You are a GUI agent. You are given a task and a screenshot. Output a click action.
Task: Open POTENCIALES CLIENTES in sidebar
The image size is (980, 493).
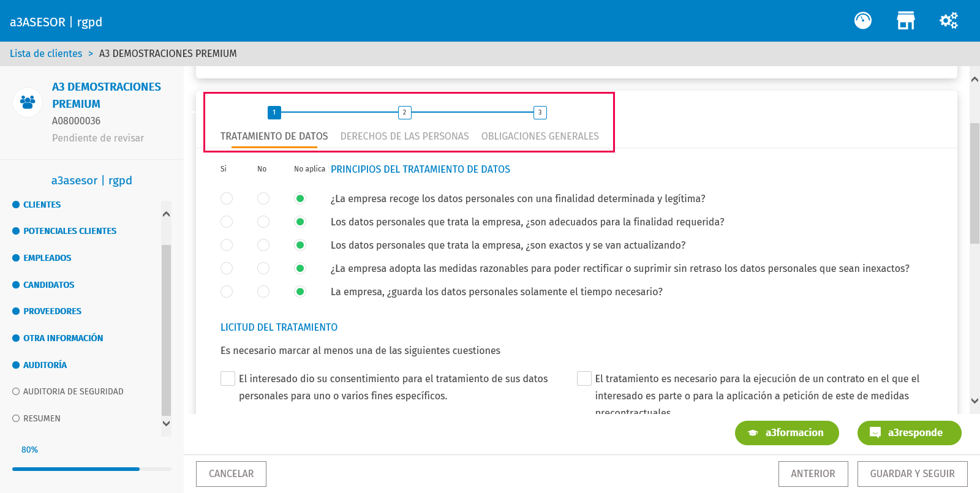[70, 231]
